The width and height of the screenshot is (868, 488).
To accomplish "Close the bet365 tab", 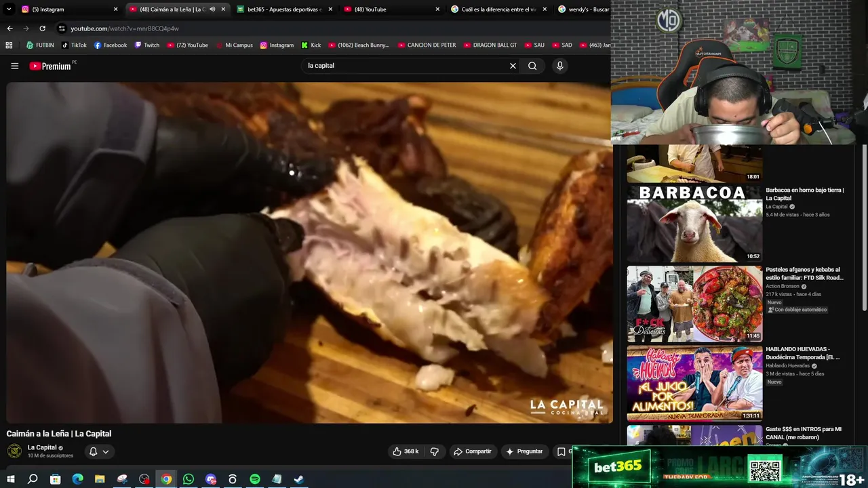I will tap(330, 9).
